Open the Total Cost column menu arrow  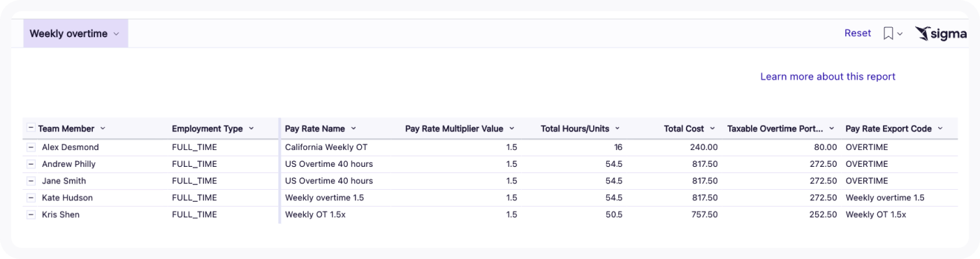pyautogui.click(x=712, y=128)
